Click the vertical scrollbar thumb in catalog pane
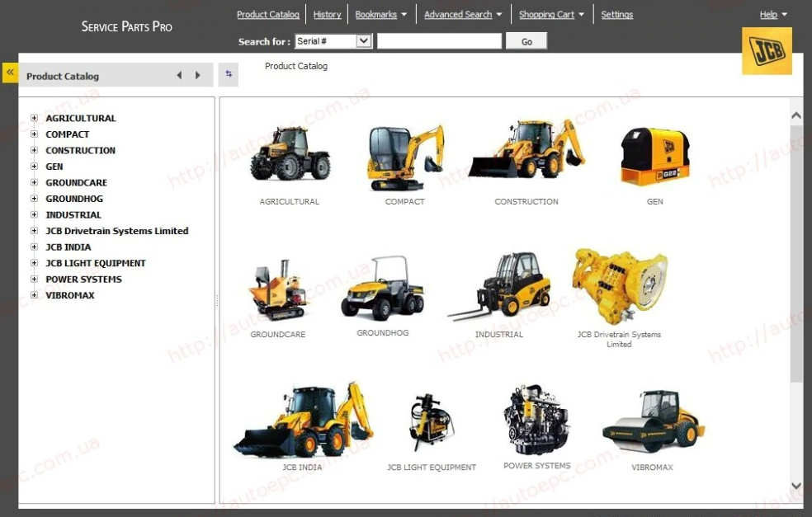This screenshot has height=517, width=812. (x=796, y=254)
